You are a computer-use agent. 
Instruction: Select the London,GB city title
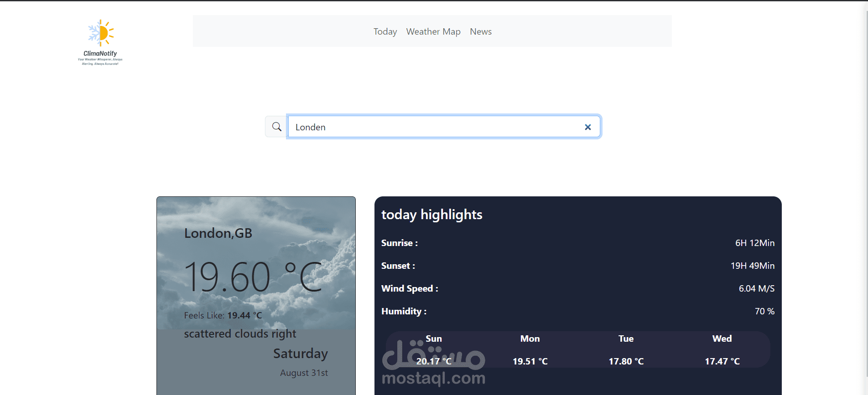218,233
